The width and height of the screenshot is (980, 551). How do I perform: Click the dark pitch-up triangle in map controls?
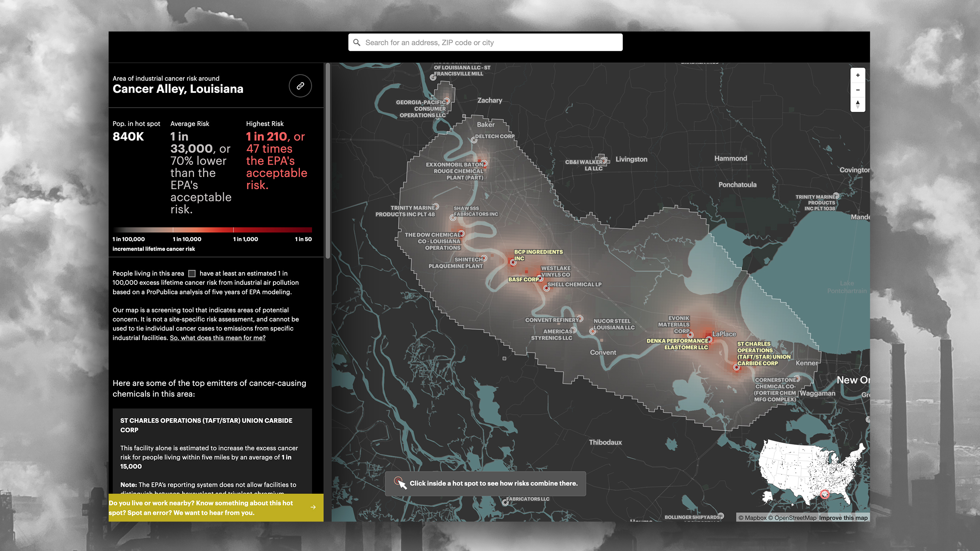pyautogui.click(x=858, y=103)
